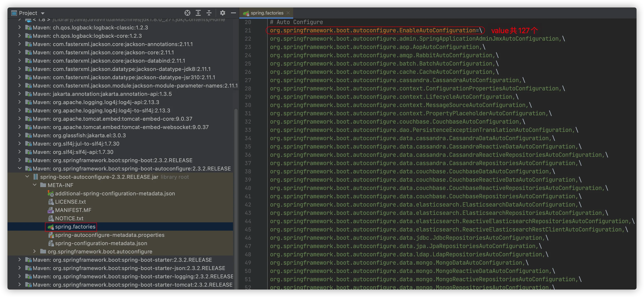Click line number 30 in the gutter
Screen dimensions: 644x297
pyautogui.click(x=248, y=105)
